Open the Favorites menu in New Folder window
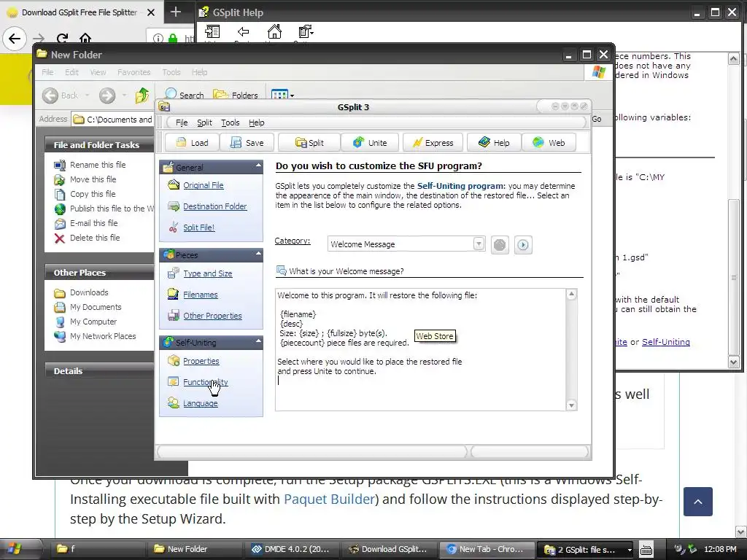Image resolution: width=747 pixels, height=560 pixels. tap(134, 72)
